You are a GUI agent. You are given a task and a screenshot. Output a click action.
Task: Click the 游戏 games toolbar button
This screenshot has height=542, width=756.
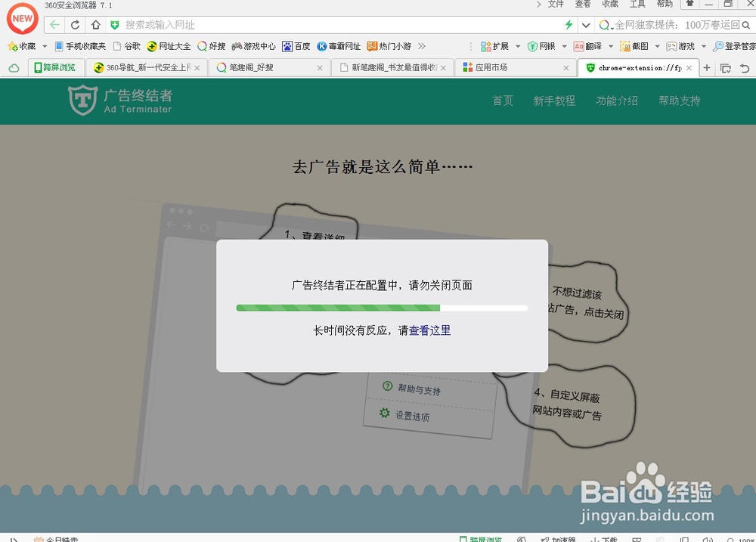pos(680,46)
